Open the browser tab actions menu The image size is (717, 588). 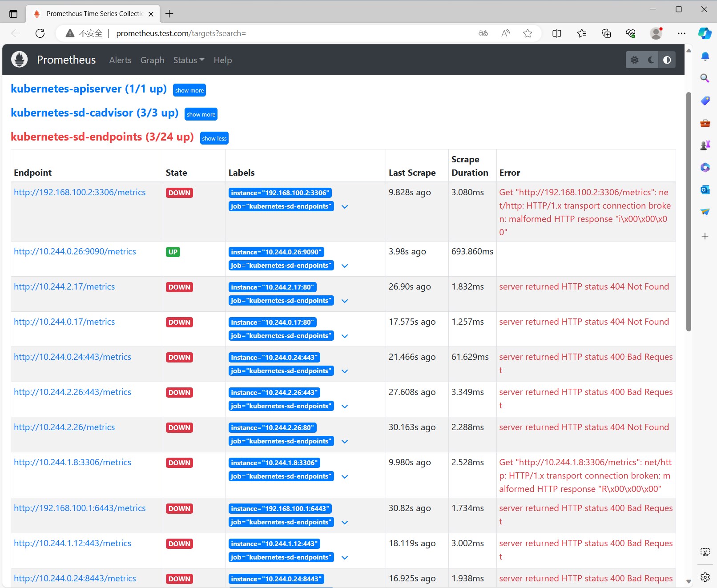(x=13, y=14)
